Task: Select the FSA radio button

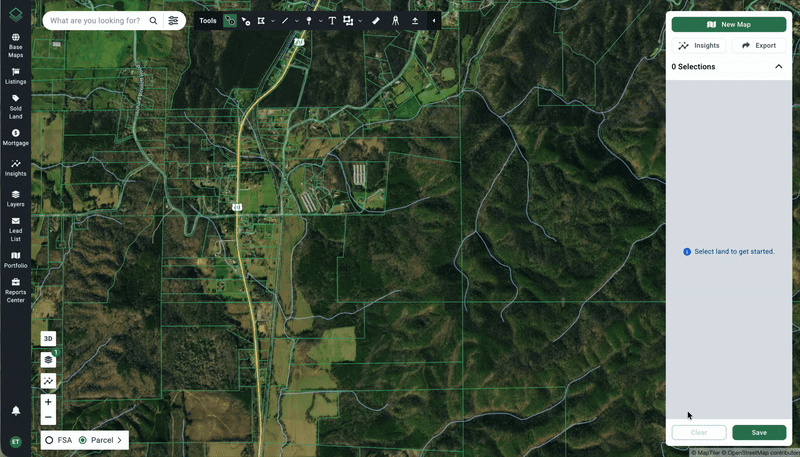Action: (49, 440)
